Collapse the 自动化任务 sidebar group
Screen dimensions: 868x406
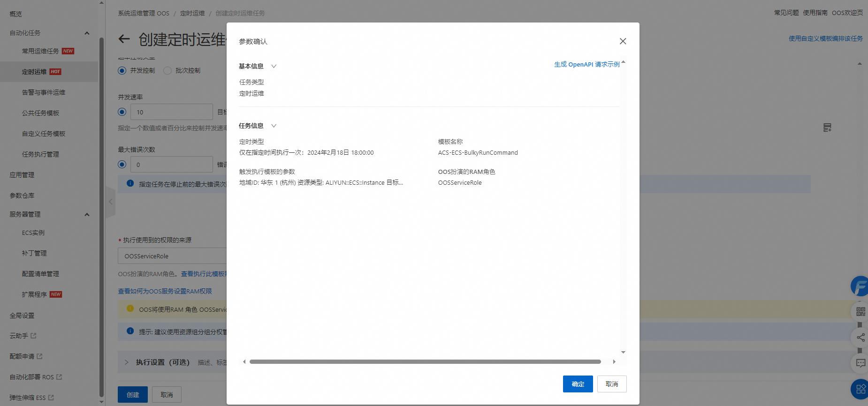87,33
